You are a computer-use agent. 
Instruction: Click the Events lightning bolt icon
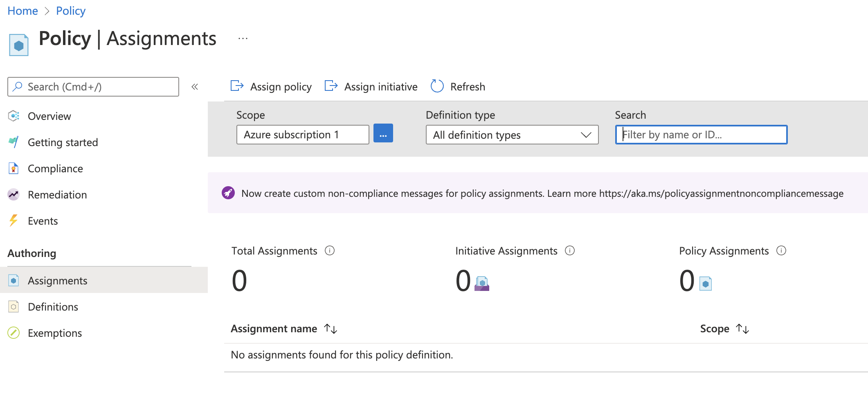pos(13,221)
